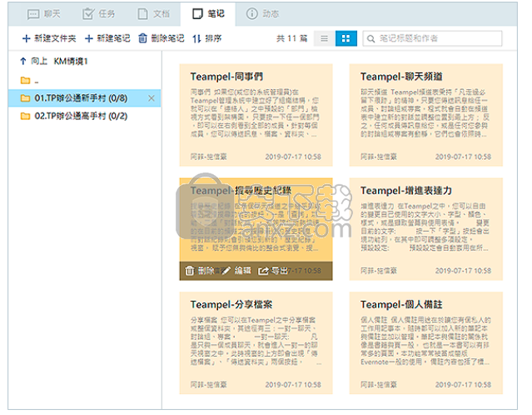This screenshot has width=532, height=415.
Task: Click the 动态 tab info icon
Action: [251, 14]
